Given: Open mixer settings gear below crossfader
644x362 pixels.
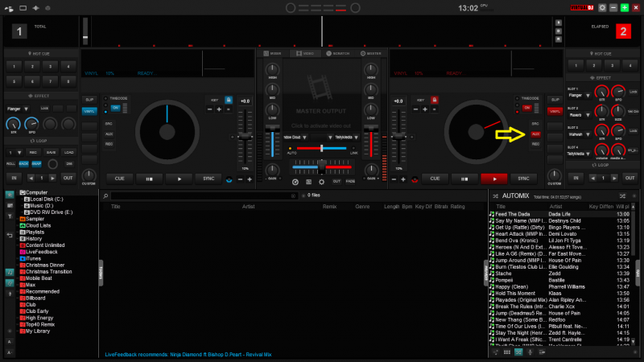Looking at the screenshot, I should coord(321,182).
